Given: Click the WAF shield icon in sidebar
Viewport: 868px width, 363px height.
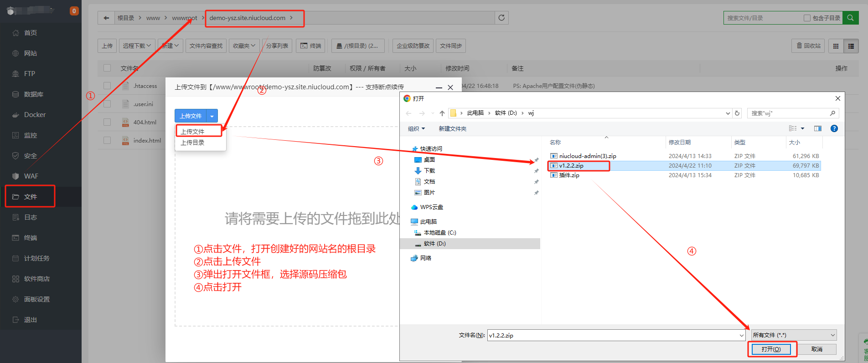Looking at the screenshot, I should tap(15, 176).
